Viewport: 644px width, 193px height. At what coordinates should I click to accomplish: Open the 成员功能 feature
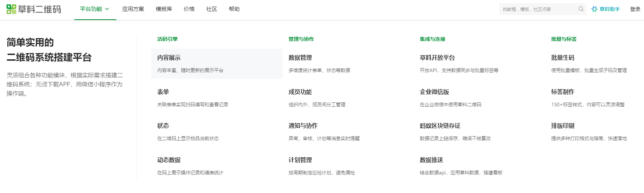tap(300, 92)
